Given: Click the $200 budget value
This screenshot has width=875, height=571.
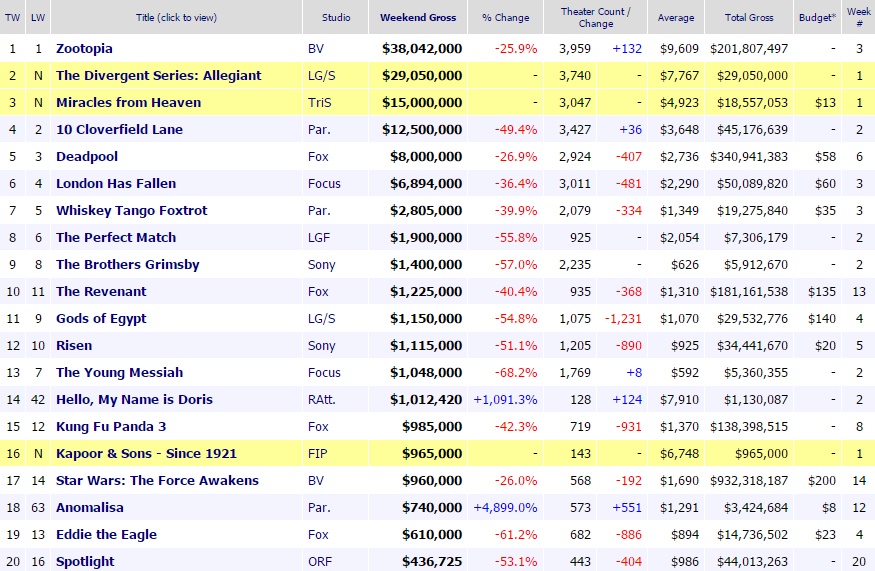Looking at the screenshot, I should coord(822,481).
